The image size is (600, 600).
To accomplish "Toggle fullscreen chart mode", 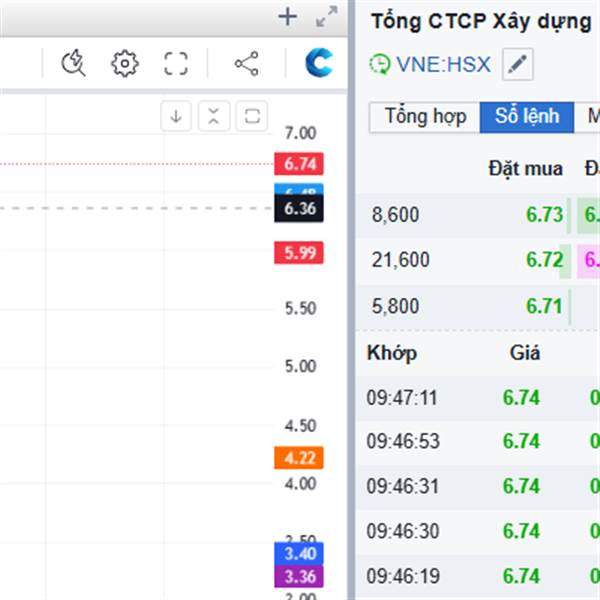I will 176,64.
